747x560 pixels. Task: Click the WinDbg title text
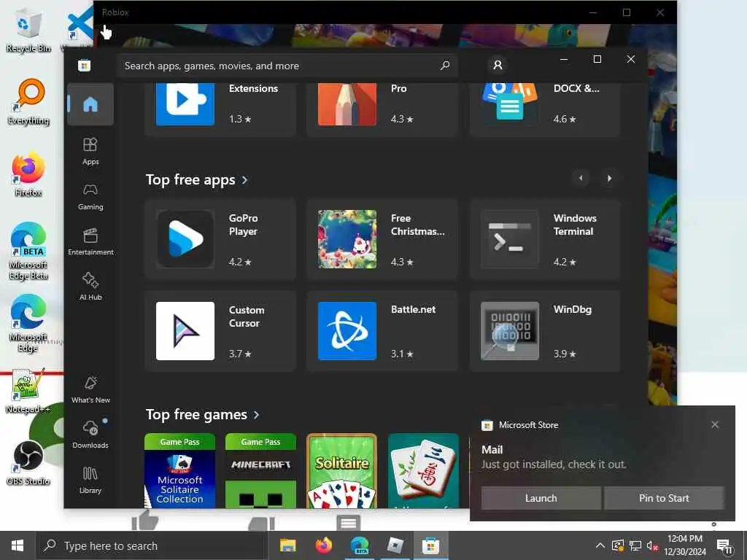coord(573,309)
